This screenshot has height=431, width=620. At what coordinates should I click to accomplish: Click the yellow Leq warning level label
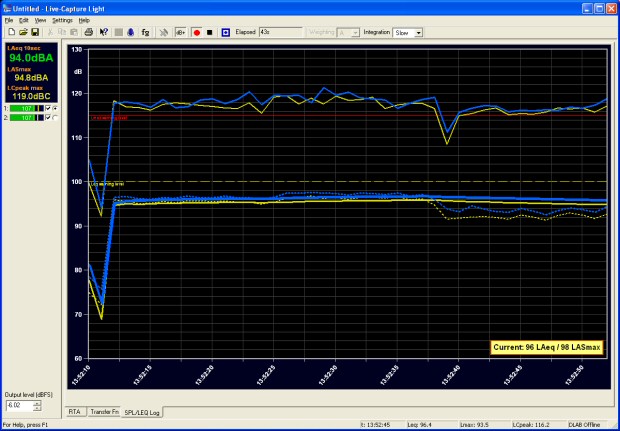coord(107,184)
